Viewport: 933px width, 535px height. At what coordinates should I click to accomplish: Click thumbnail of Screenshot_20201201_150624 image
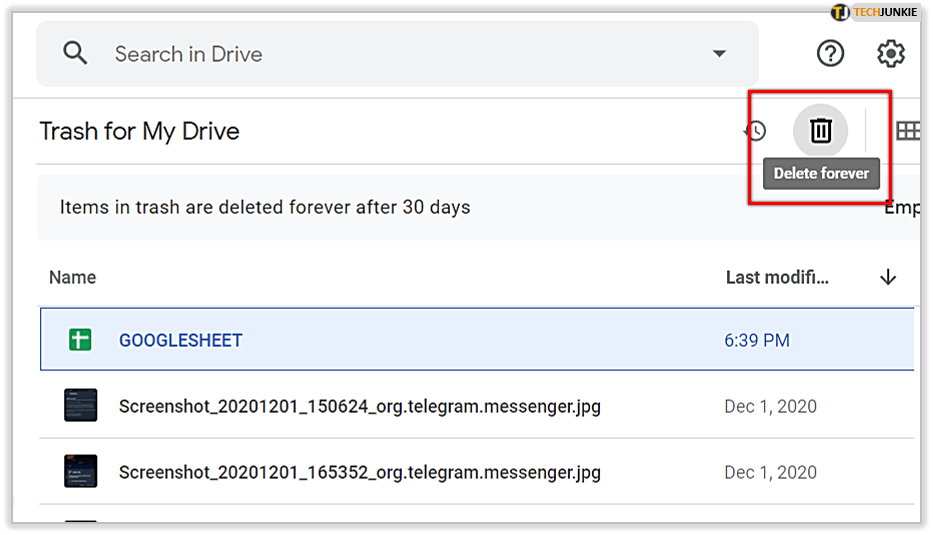[x=80, y=406]
